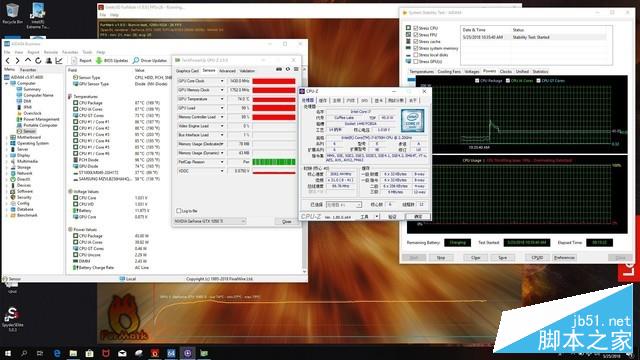Click Close button in GPU-Z
Viewport: 640px width, 360px height.
[x=287, y=222]
